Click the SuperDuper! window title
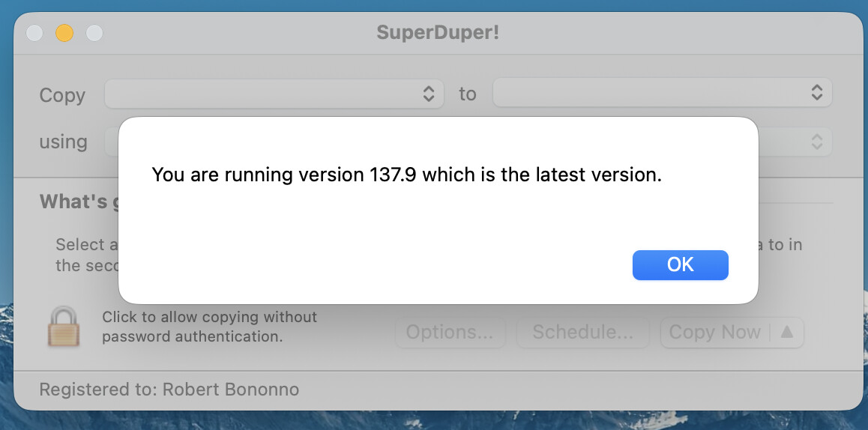Viewport: 868px width, 430px height. [x=438, y=32]
